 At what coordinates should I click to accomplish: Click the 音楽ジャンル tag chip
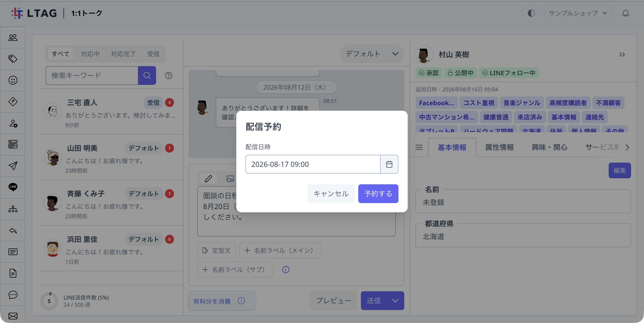tap(521, 103)
